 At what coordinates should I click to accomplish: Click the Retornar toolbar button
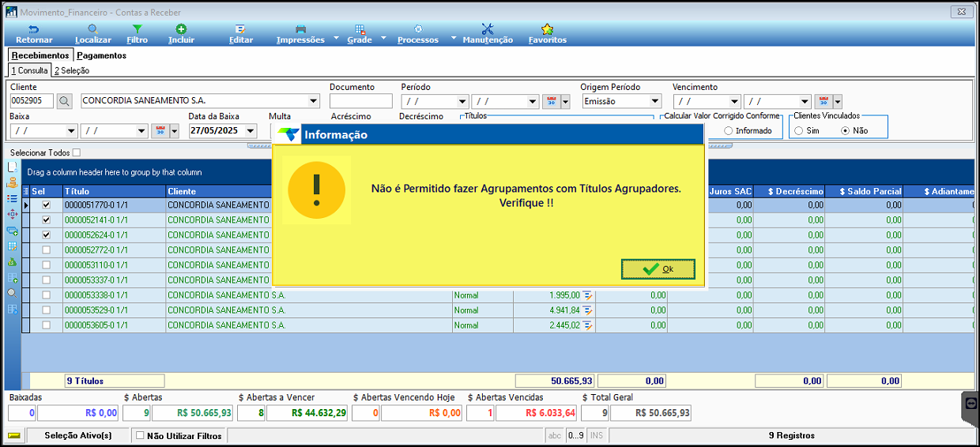coord(34,34)
